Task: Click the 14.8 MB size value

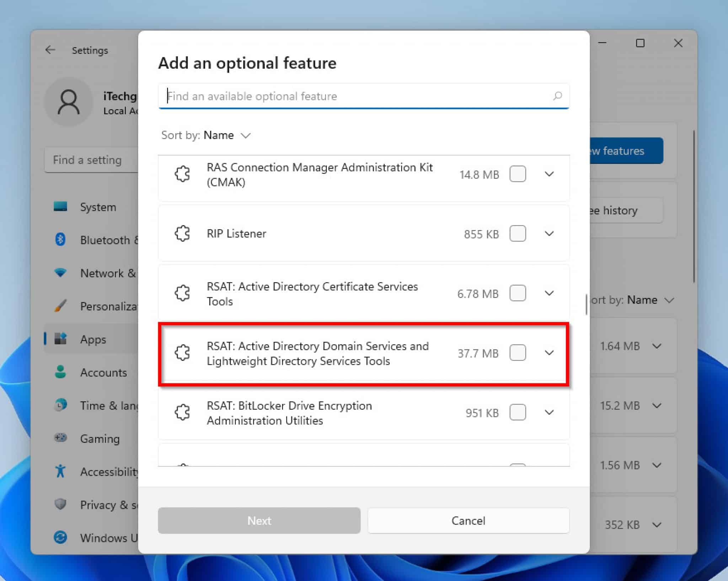Action: (479, 175)
